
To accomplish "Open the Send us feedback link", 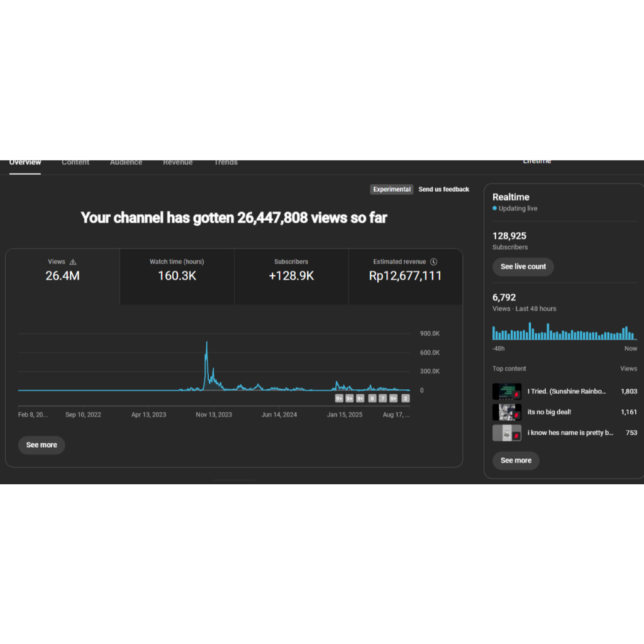I will coord(444,189).
